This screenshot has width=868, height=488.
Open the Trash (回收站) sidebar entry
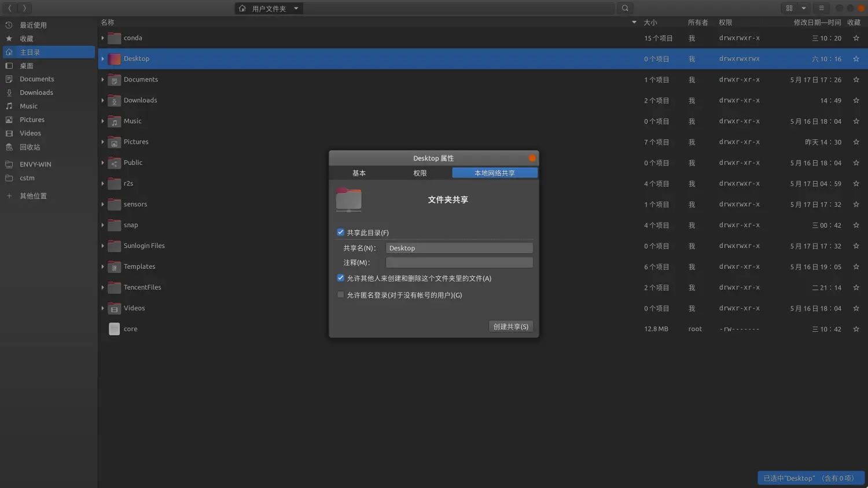[x=30, y=147]
